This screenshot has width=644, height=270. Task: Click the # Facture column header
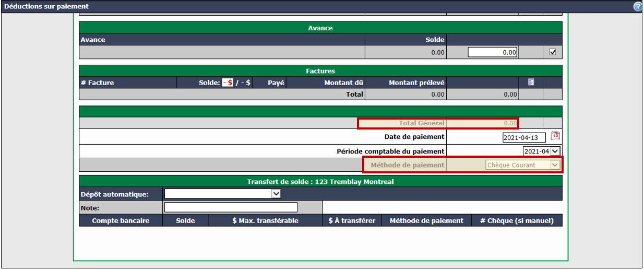pos(97,83)
